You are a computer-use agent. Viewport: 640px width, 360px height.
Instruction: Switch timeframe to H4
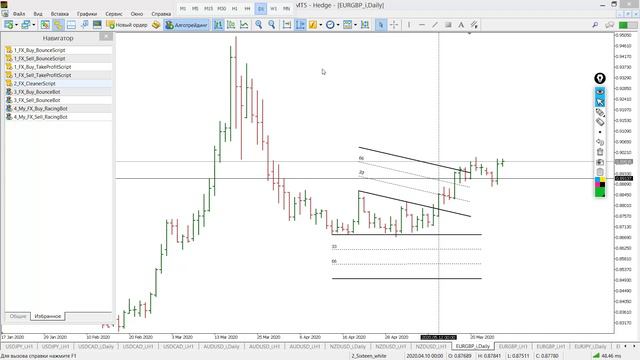tap(248, 8)
